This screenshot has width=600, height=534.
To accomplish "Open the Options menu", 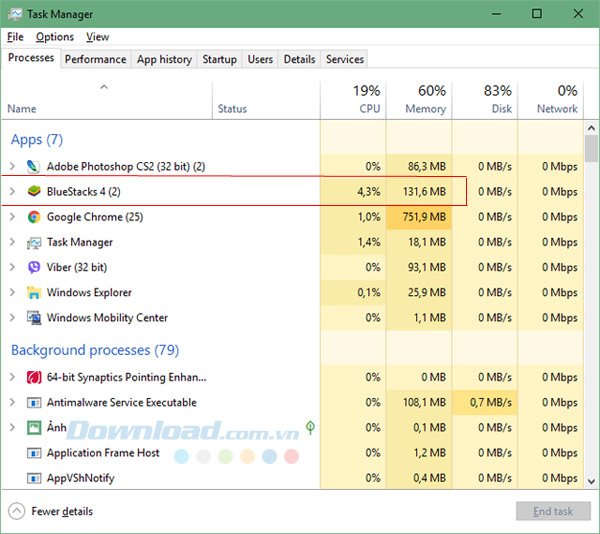I will coord(55,37).
